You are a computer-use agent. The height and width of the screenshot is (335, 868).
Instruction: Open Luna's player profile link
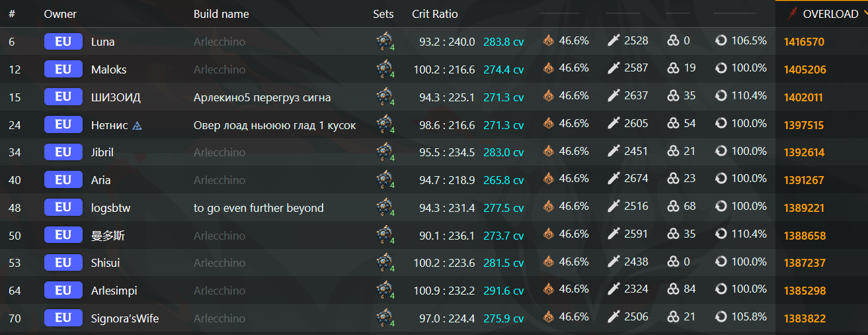click(102, 42)
